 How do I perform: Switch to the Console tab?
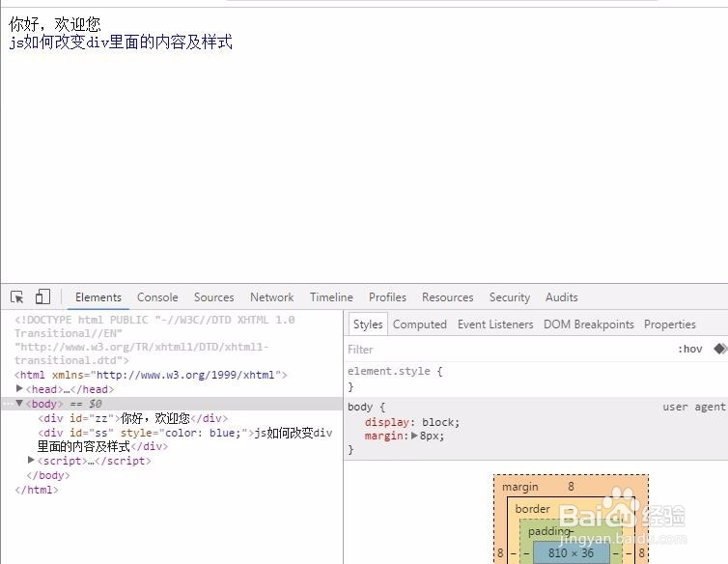coord(157,297)
